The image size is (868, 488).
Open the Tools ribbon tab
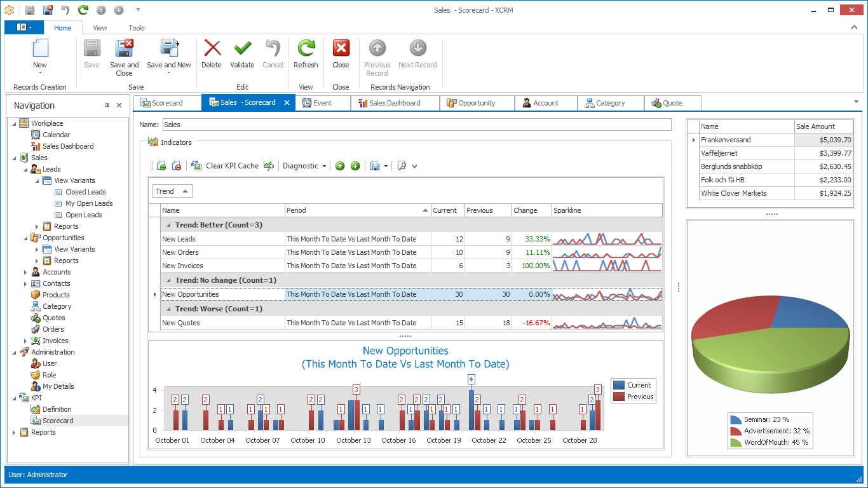[x=137, y=28]
